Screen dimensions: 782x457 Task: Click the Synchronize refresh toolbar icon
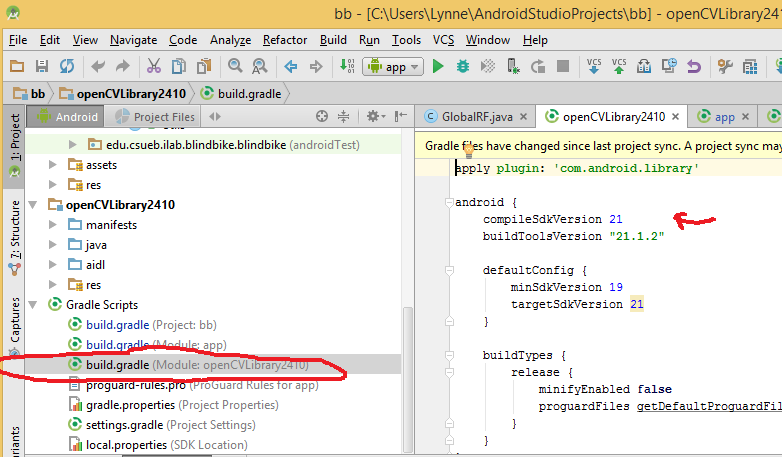[x=67, y=67]
